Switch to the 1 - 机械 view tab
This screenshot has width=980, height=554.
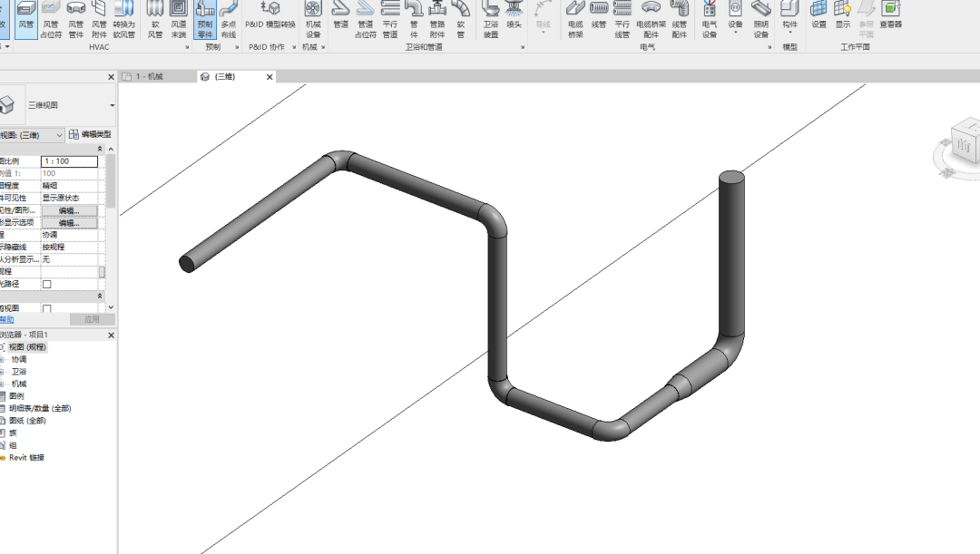[150, 77]
